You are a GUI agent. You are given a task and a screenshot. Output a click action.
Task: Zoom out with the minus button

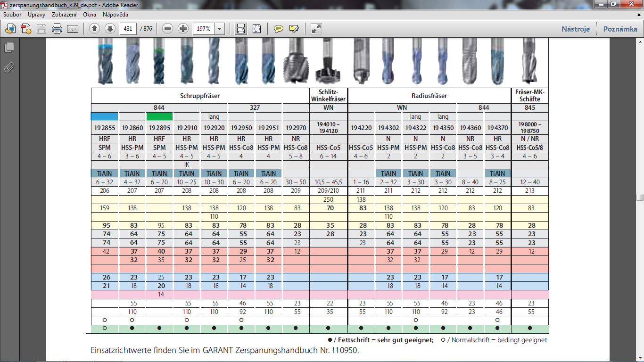click(167, 29)
